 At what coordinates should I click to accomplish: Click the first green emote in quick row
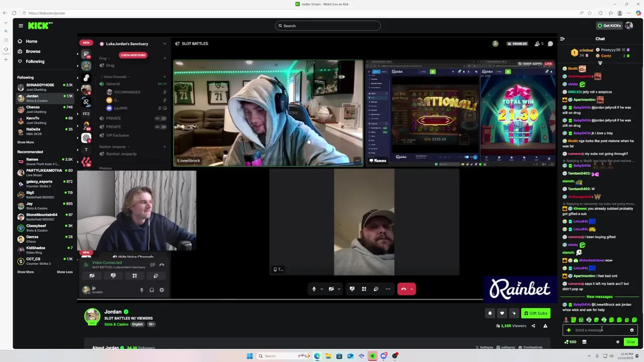pyautogui.click(x=573, y=320)
